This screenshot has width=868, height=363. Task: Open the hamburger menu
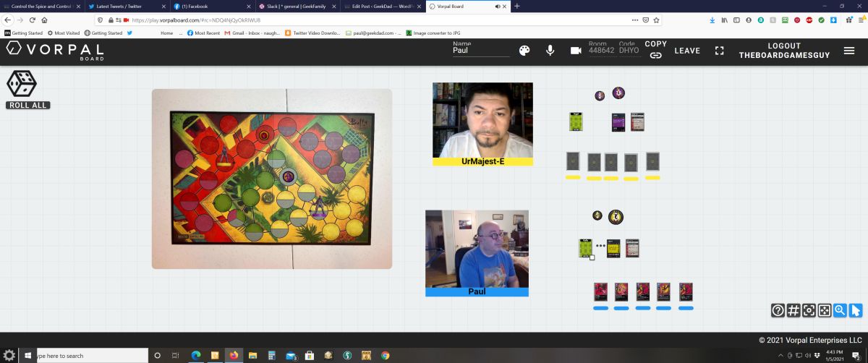(x=849, y=51)
